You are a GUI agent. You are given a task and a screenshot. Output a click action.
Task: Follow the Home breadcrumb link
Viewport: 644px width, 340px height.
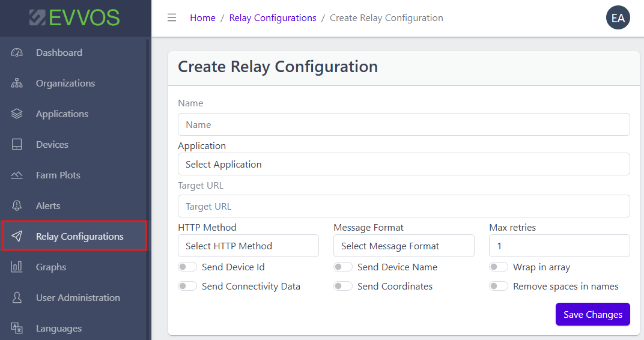coord(202,18)
